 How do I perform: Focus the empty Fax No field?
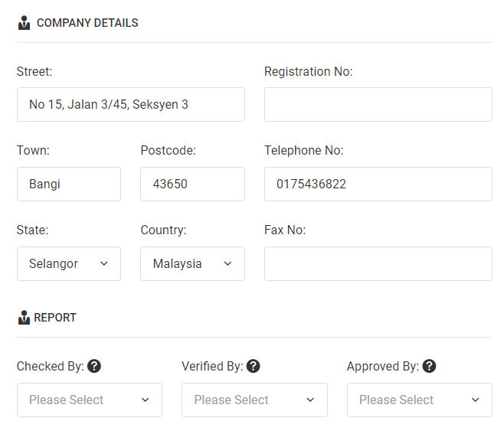378,264
